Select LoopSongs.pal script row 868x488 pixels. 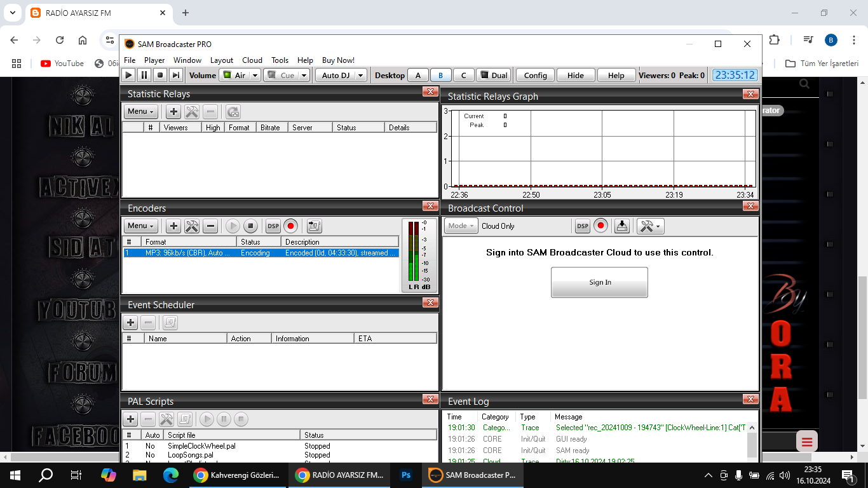(x=280, y=455)
